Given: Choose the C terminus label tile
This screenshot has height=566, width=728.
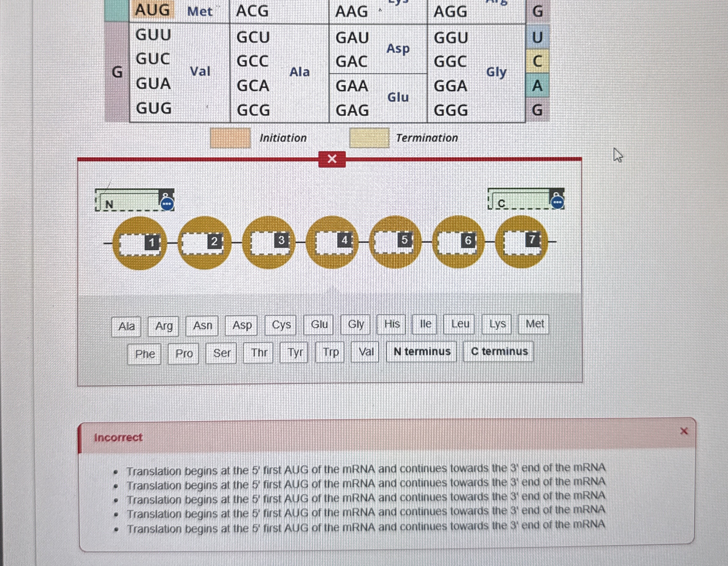Looking at the screenshot, I should pyautogui.click(x=499, y=351).
